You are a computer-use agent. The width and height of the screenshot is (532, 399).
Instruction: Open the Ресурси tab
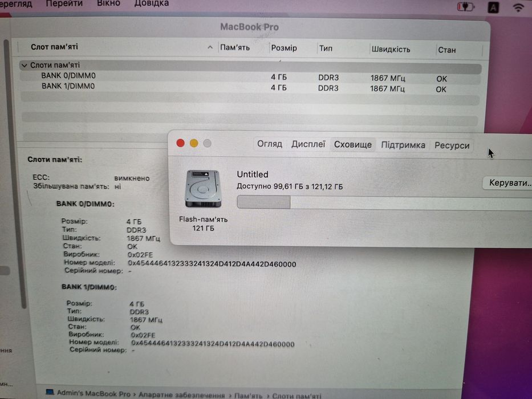click(x=452, y=145)
